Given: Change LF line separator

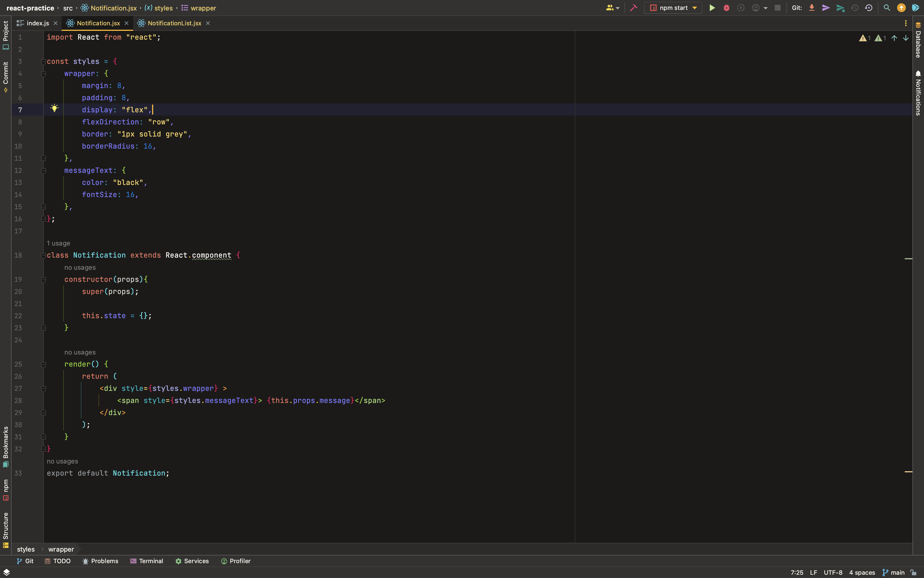Looking at the screenshot, I should point(813,572).
